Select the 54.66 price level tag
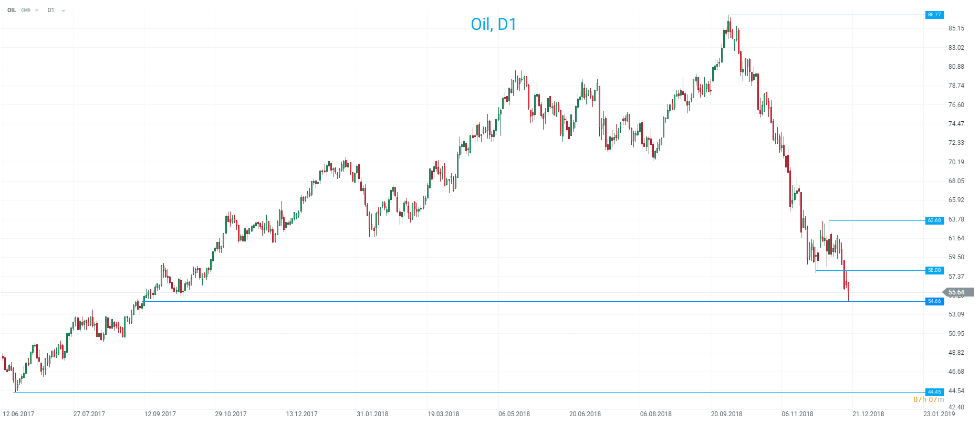Viewport: 980px width, 423px height. pos(934,301)
